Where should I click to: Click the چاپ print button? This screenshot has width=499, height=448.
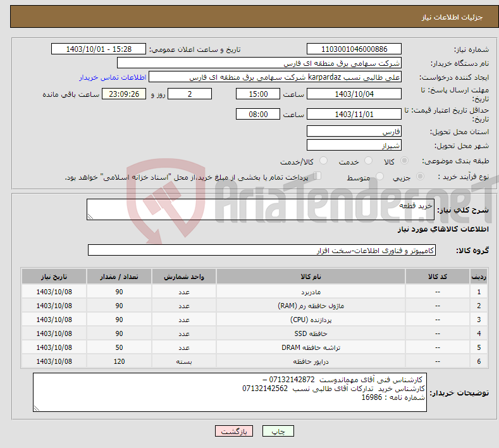(x=278, y=431)
